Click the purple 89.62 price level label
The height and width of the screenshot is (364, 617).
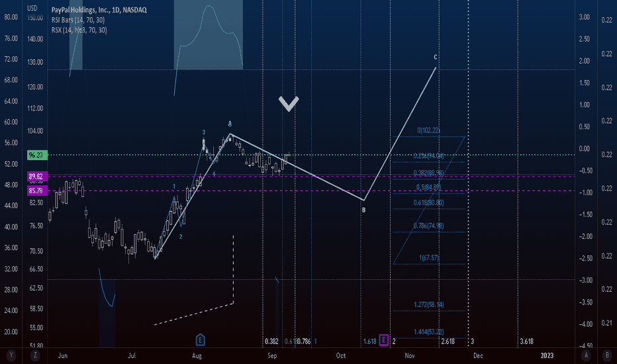tap(37, 176)
